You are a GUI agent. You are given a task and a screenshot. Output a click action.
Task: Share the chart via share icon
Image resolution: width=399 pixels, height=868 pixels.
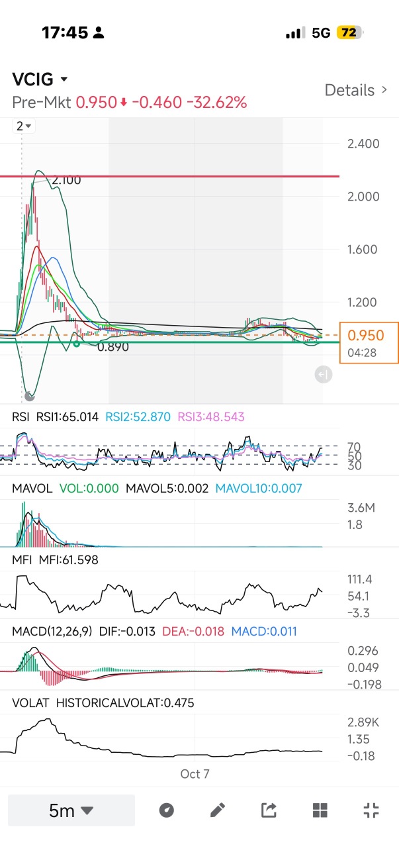coord(269,810)
